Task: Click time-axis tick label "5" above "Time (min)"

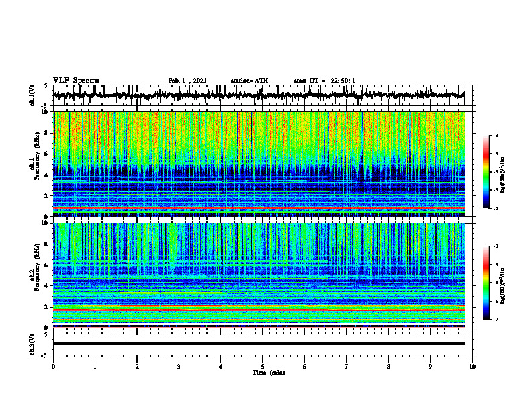Action: pos(263,367)
